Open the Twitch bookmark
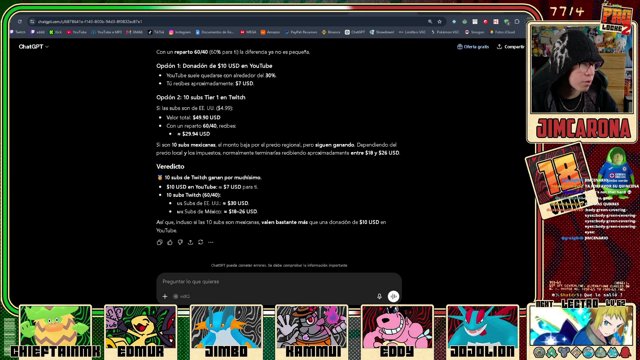This screenshot has width=640, height=360. 18,32
